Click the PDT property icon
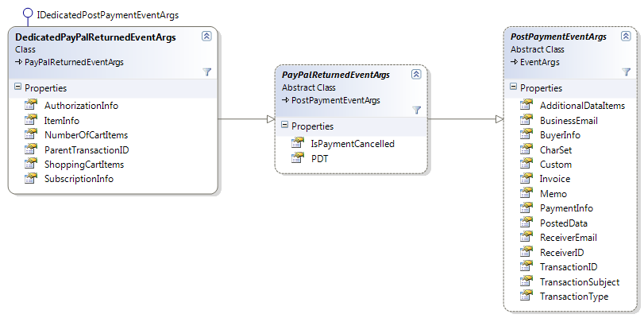Screen dimensions: 644x318 click(x=297, y=158)
